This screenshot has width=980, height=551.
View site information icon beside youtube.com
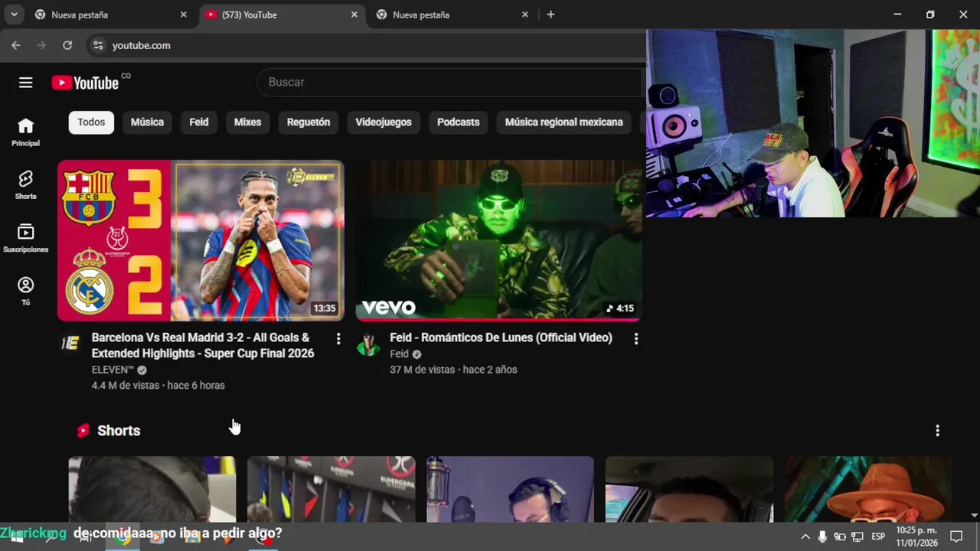(97, 45)
